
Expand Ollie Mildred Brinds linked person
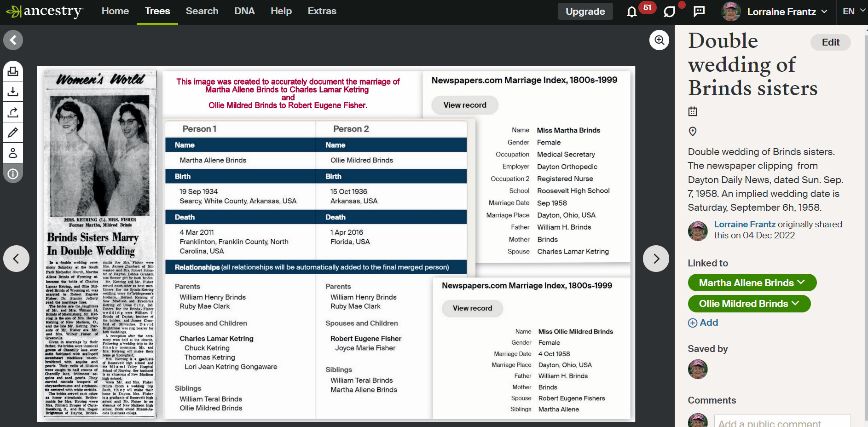point(749,304)
